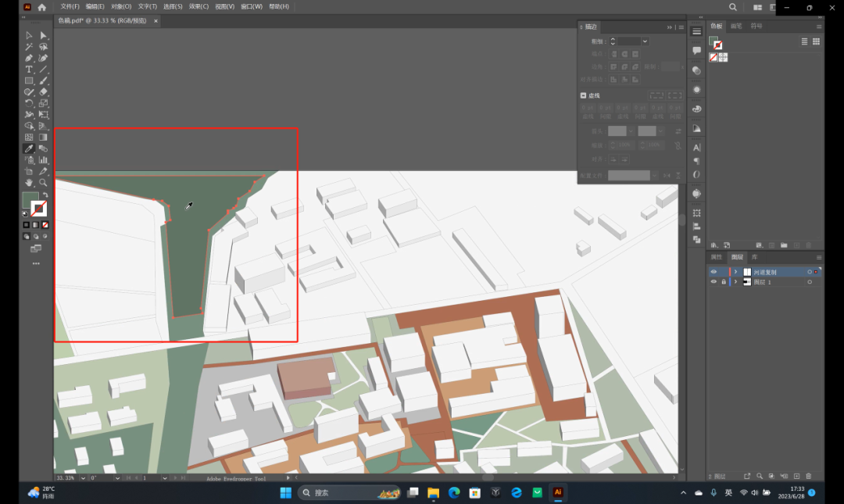This screenshot has height=504, width=844.
Task: Switch swatches to thumbnail grid view
Action: click(816, 41)
